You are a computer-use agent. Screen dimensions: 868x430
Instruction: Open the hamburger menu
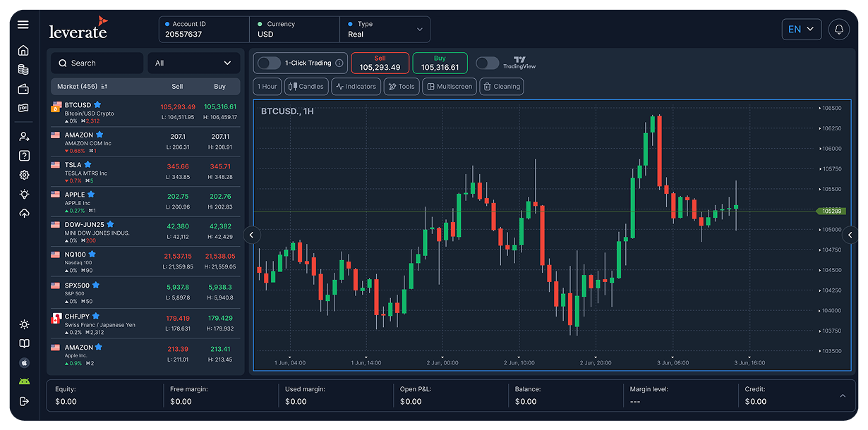[x=23, y=25]
